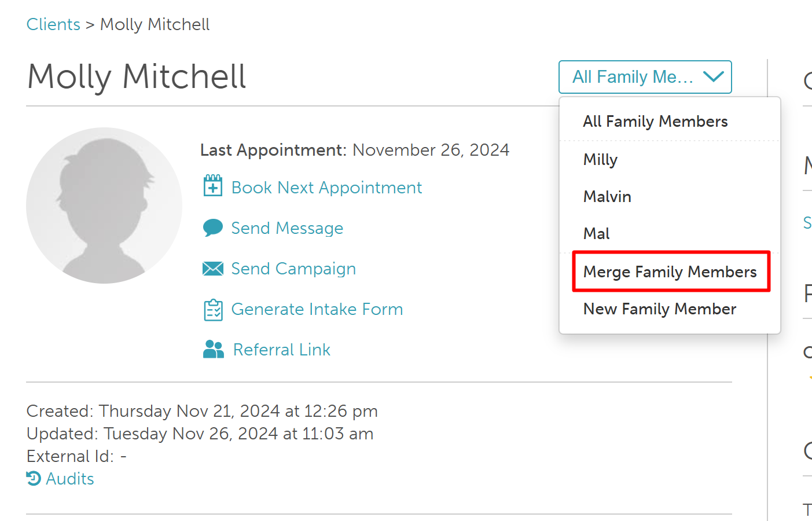Choose Malvin from family dropdown
812x521 pixels.
[x=607, y=197]
